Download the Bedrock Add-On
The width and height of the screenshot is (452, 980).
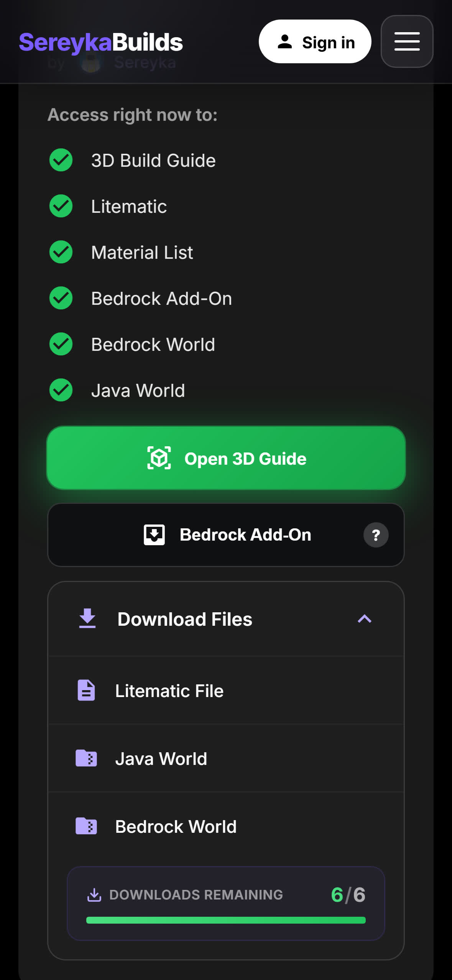[x=226, y=535]
